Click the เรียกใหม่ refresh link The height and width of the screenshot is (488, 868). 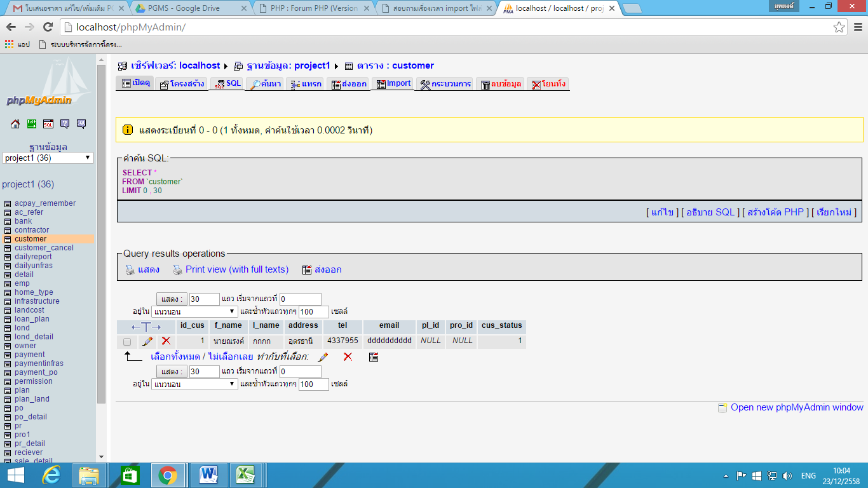tap(834, 212)
